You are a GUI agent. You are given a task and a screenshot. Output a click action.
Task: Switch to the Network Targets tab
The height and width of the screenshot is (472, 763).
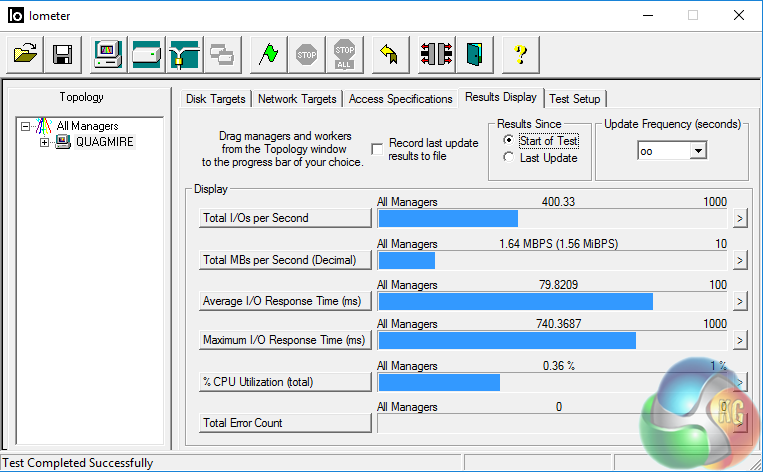(x=297, y=99)
